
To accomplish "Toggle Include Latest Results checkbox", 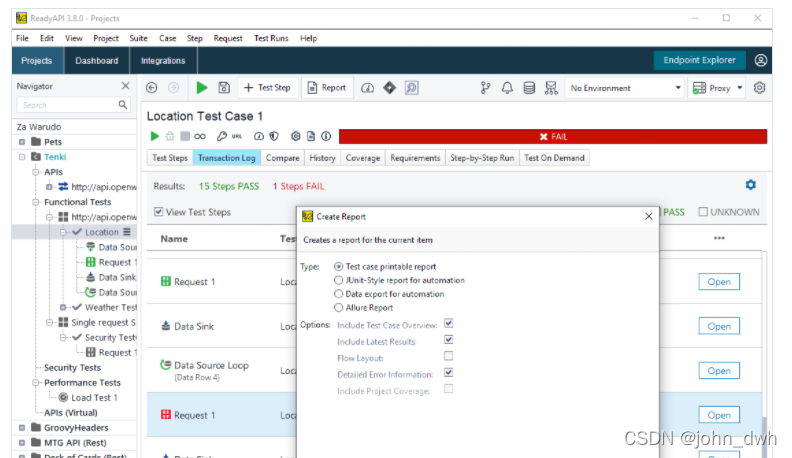I will coord(449,340).
